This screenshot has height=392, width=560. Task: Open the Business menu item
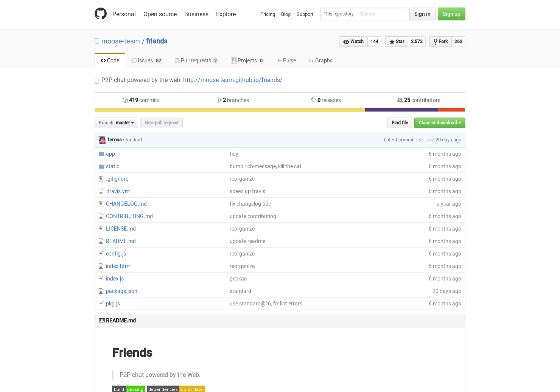point(196,14)
